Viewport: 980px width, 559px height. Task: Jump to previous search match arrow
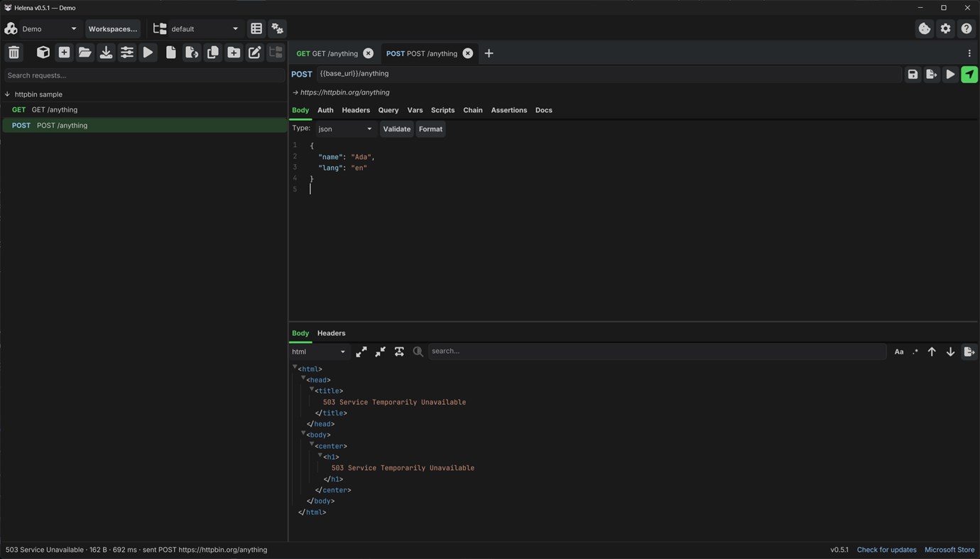tap(932, 352)
